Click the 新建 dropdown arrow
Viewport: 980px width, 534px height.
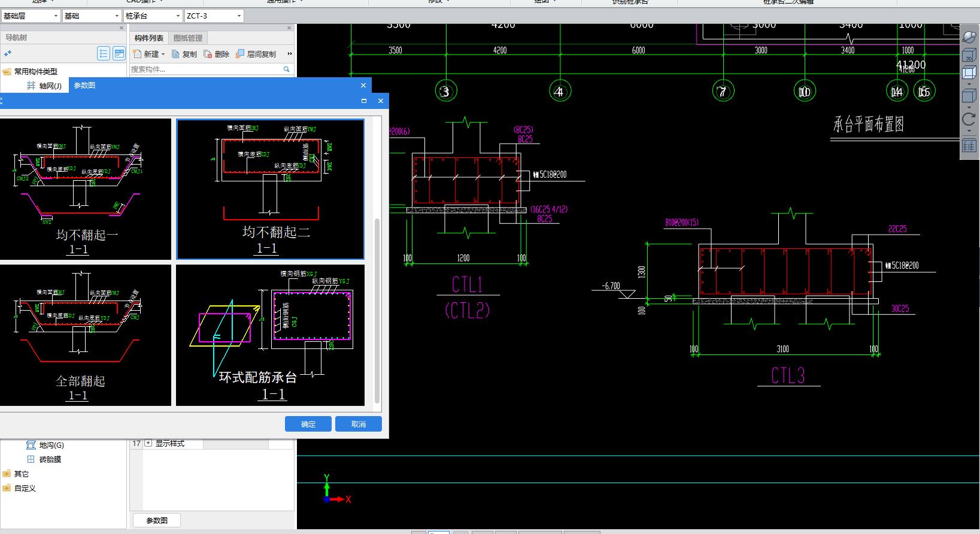tap(163, 54)
